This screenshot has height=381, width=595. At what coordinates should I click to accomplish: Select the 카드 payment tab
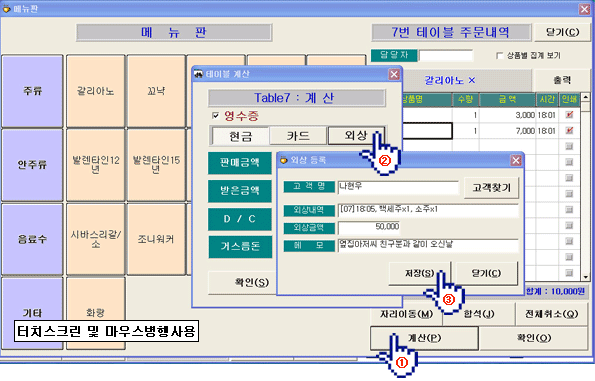point(298,136)
